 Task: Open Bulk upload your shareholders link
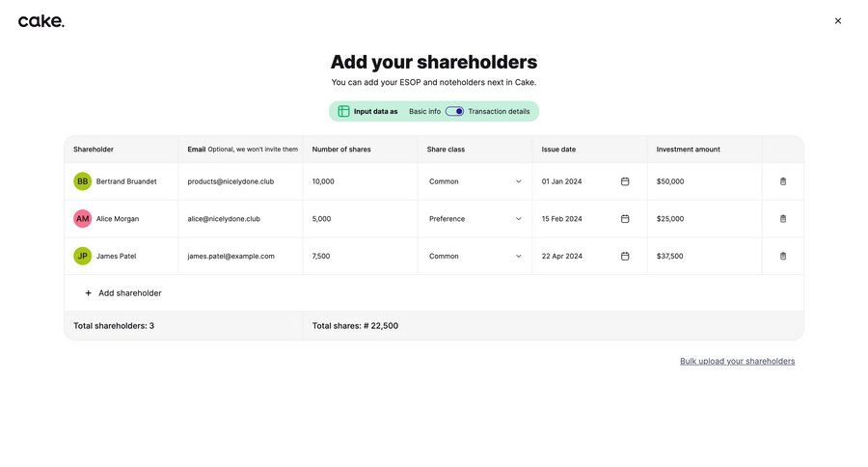[737, 362]
